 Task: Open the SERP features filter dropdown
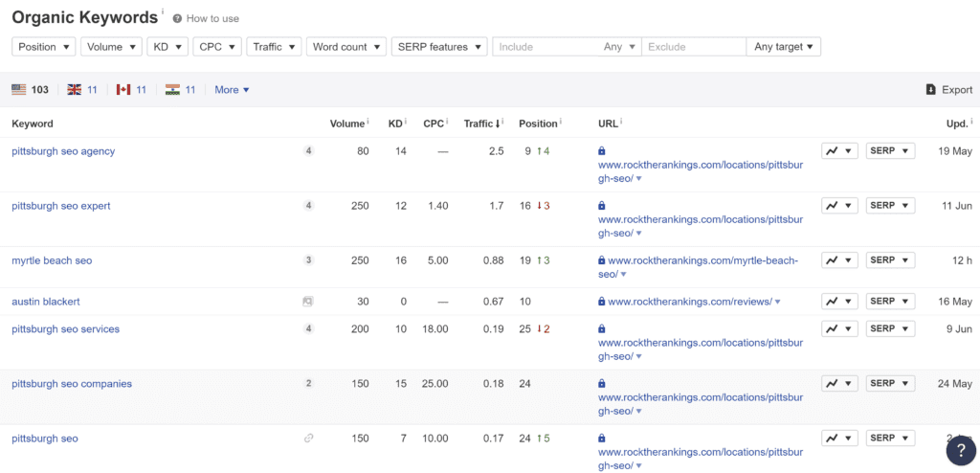tap(439, 47)
